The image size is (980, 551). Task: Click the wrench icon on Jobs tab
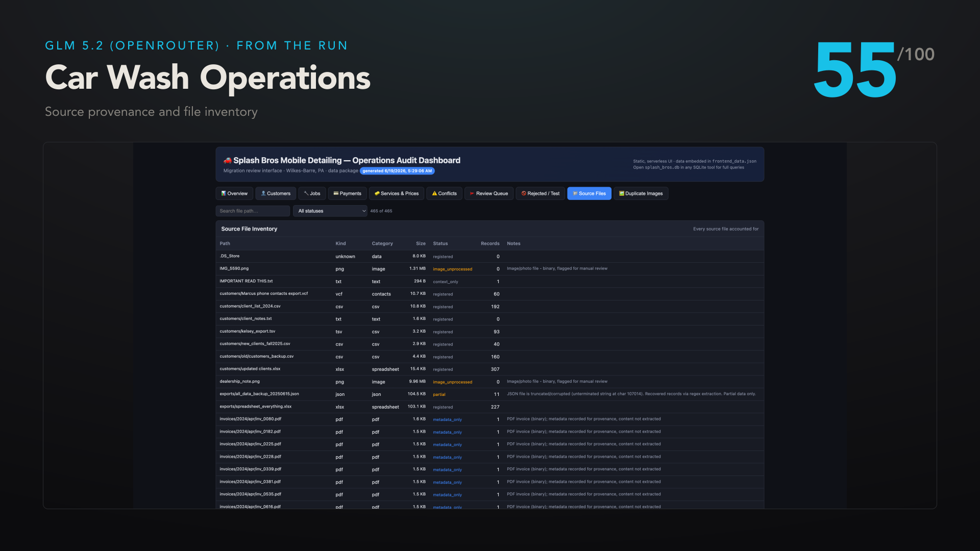(306, 193)
